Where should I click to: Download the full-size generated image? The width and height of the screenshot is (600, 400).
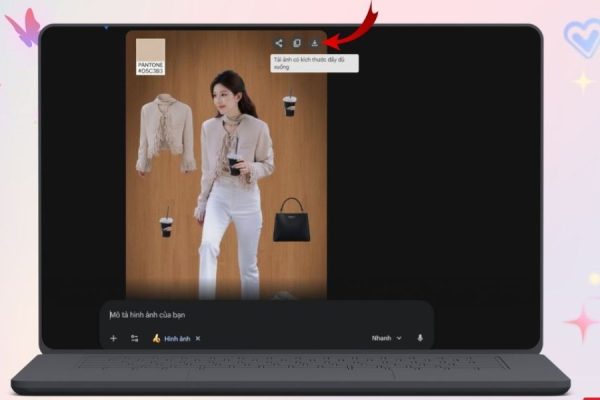click(314, 43)
